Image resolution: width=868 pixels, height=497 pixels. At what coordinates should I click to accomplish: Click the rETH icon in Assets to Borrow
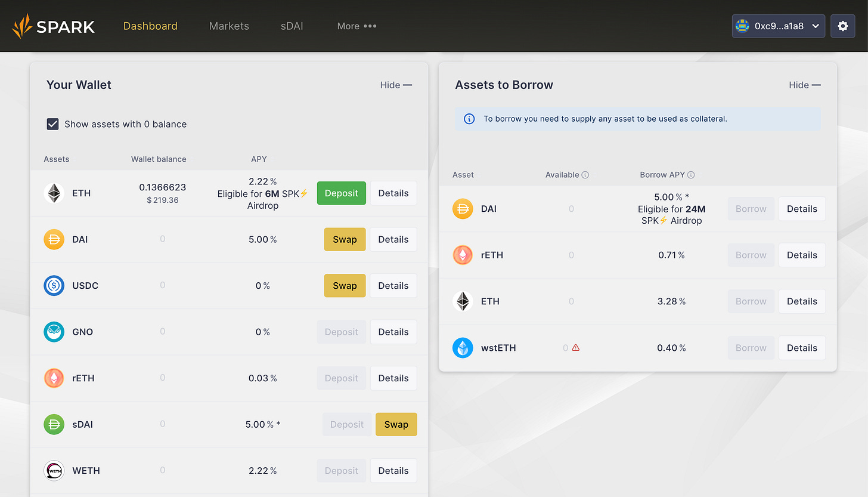463,255
